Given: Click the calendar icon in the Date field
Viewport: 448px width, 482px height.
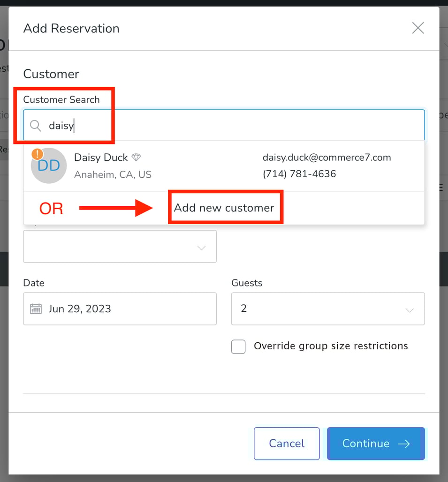Looking at the screenshot, I should (35, 309).
